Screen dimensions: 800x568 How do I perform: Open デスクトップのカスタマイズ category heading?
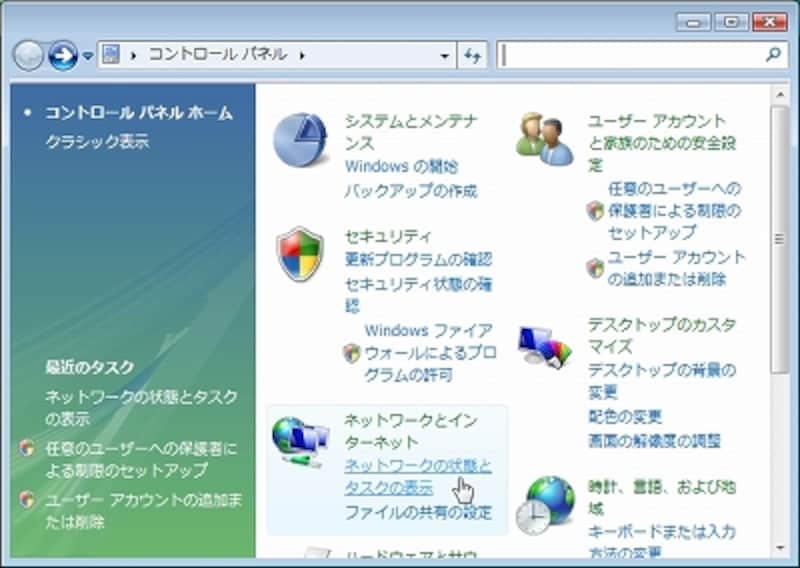[x=662, y=335]
